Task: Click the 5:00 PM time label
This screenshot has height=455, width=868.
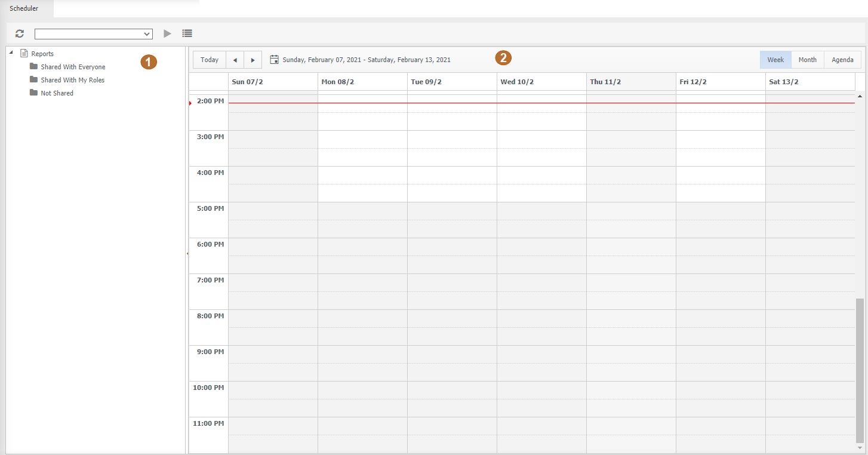Action: pyautogui.click(x=210, y=208)
